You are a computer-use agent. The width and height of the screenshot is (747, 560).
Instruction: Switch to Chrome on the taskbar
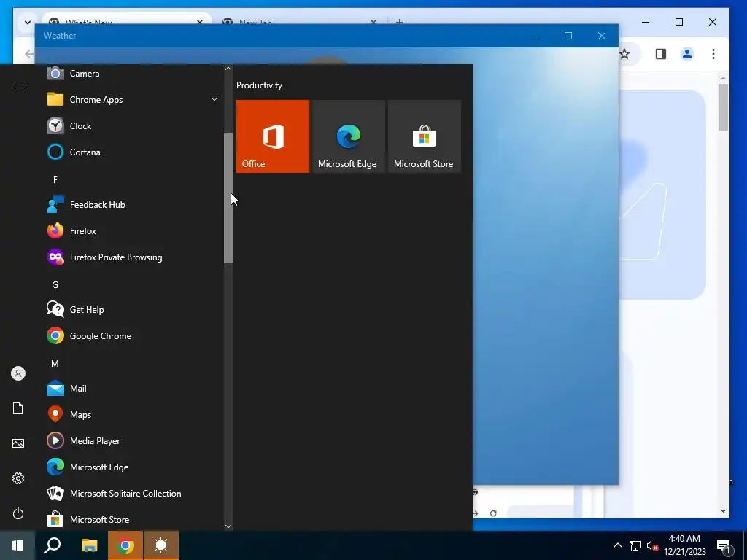pos(125,545)
